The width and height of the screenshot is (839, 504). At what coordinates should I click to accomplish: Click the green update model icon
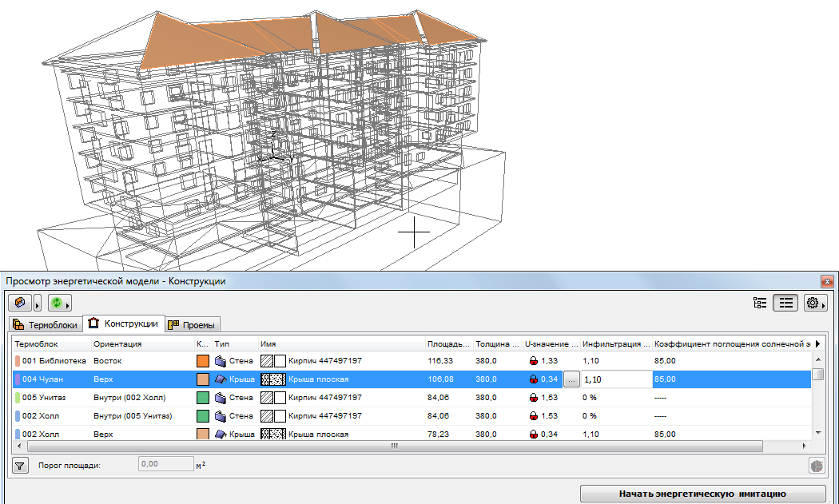55,303
